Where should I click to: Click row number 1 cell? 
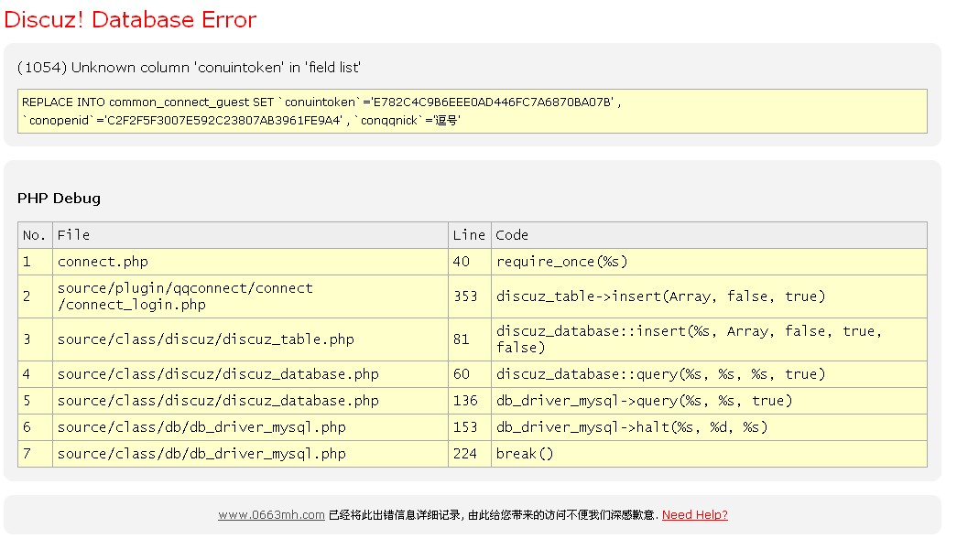pos(35,262)
